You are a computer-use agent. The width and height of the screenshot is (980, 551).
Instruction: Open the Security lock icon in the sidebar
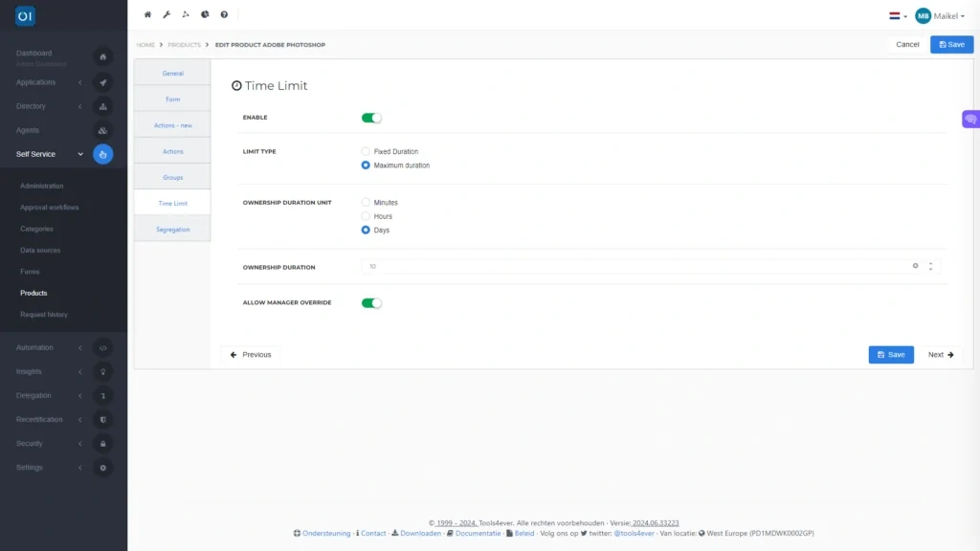(102, 443)
